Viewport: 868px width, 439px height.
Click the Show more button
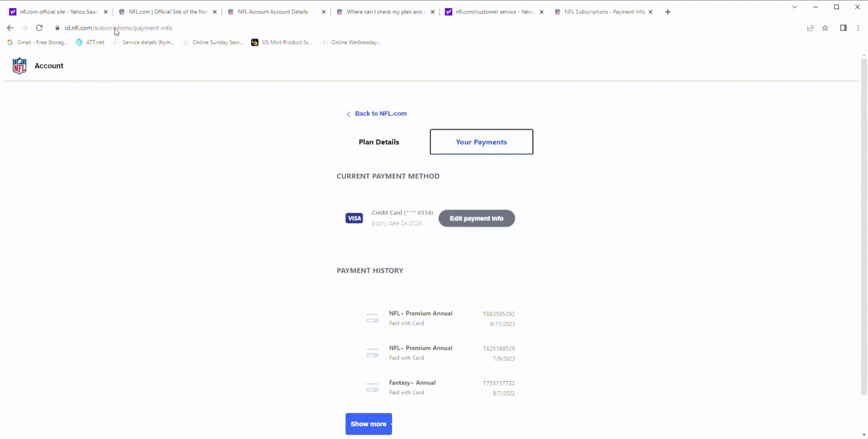point(368,424)
